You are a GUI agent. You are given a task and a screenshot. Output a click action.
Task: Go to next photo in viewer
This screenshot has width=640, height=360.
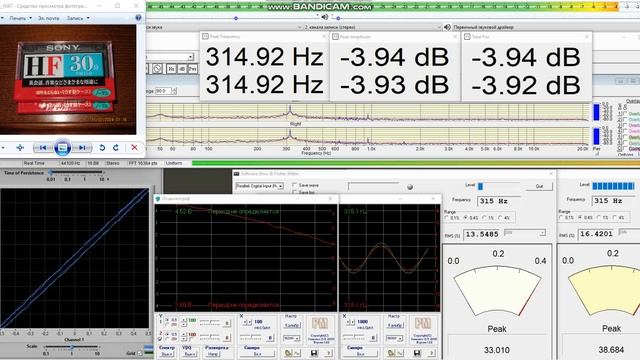tap(82, 148)
